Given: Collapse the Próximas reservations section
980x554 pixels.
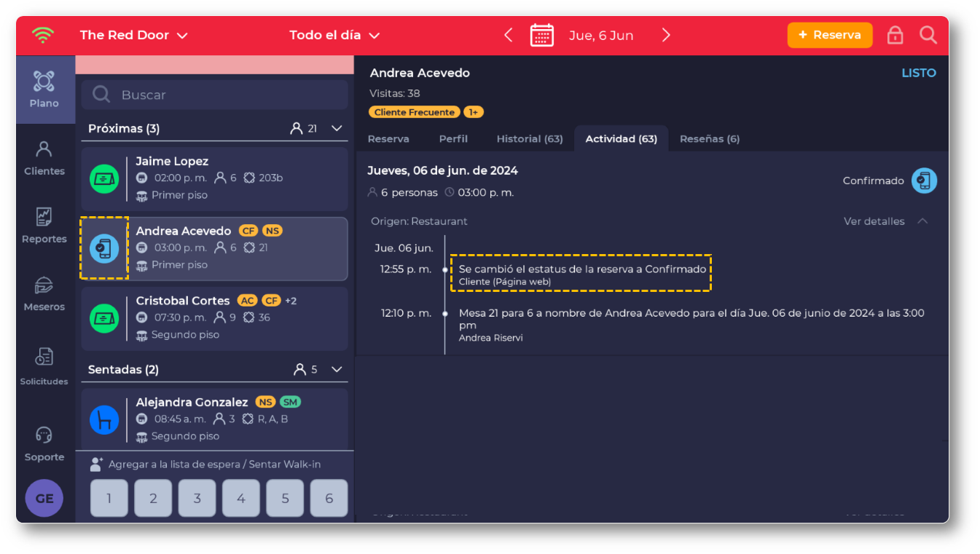Looking at the screenshot, I should [x=337, y=128].
